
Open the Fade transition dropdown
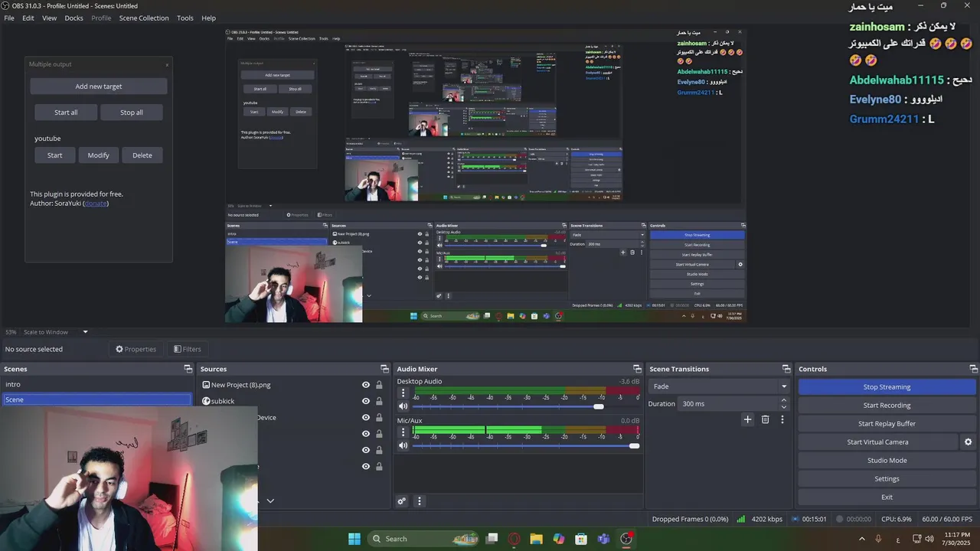pos(718,386)
